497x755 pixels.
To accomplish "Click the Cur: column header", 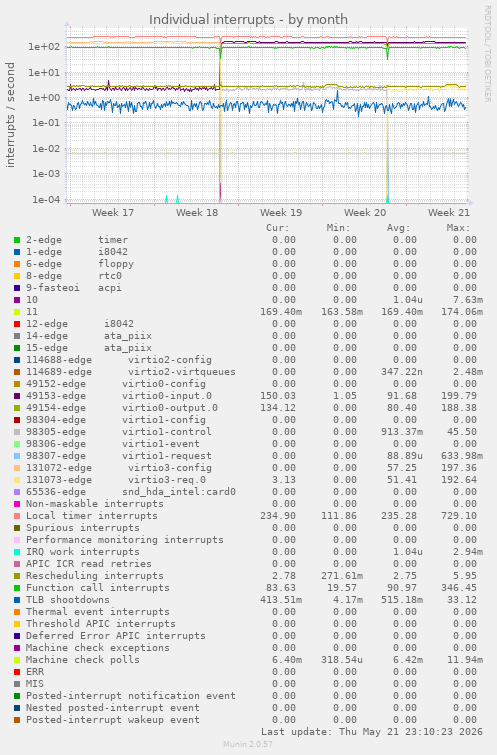I will coord(278,228).
